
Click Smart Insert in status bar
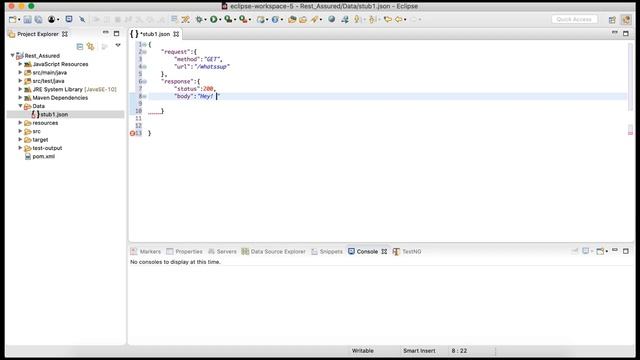419,351
